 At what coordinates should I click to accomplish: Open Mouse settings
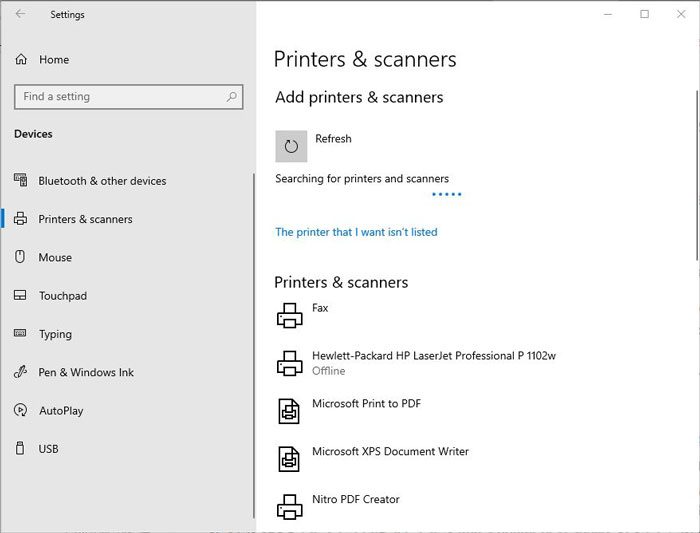43,257
